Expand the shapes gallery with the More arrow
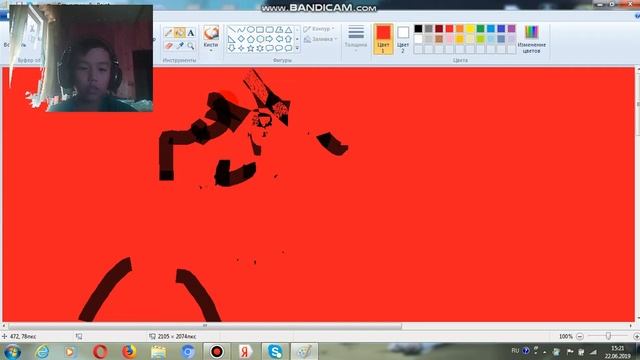The width and height of the screenshot is (640, 360). (x=297, y=49)
